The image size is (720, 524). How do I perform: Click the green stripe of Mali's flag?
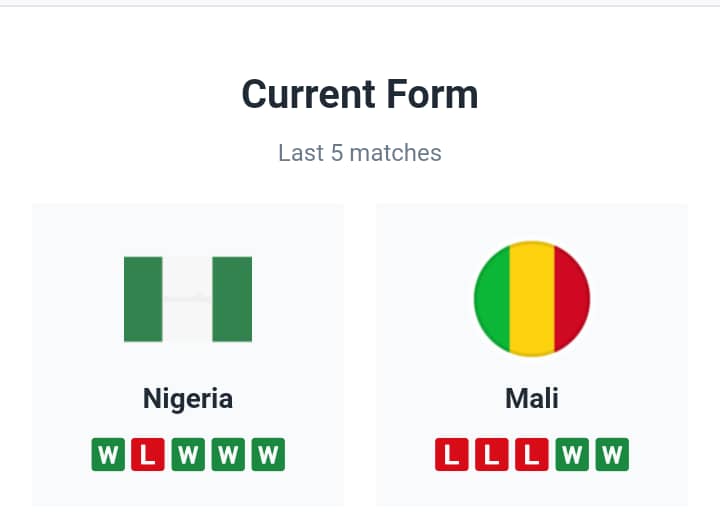[x=493, y=299]
